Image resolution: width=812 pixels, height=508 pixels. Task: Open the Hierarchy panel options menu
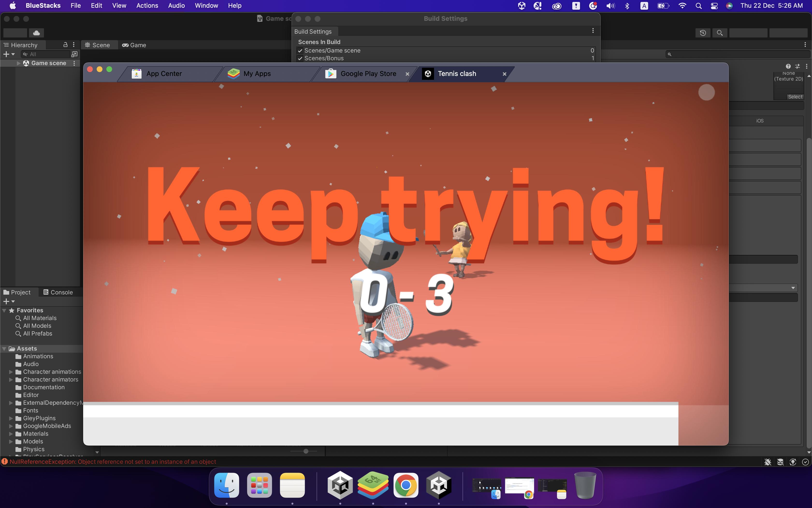coord(74,45)
